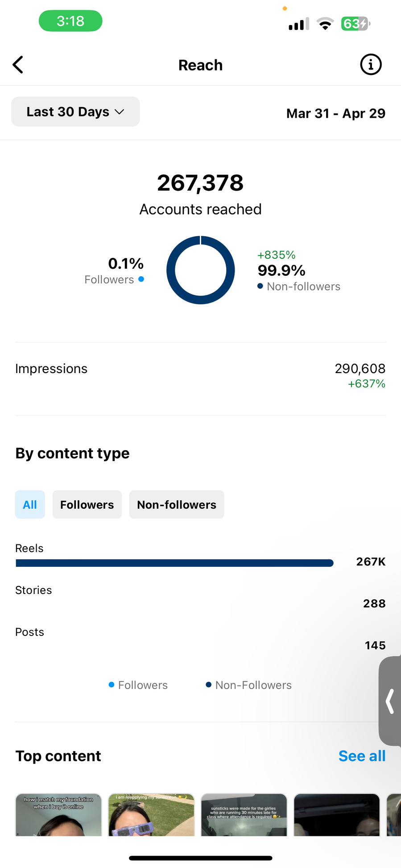Open the info icon on Reach

pos(371,65)
